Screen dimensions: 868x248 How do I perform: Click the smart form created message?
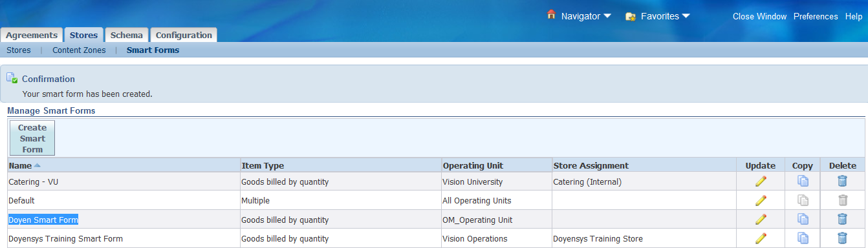(x=87, y=94)
